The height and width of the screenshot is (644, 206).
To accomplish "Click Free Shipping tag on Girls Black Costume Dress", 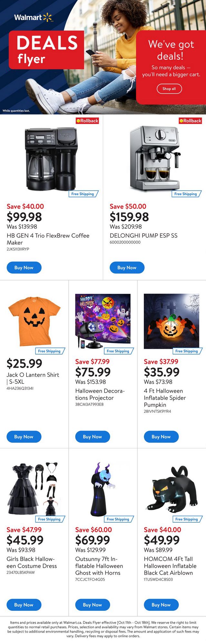I will coord(50,519).
